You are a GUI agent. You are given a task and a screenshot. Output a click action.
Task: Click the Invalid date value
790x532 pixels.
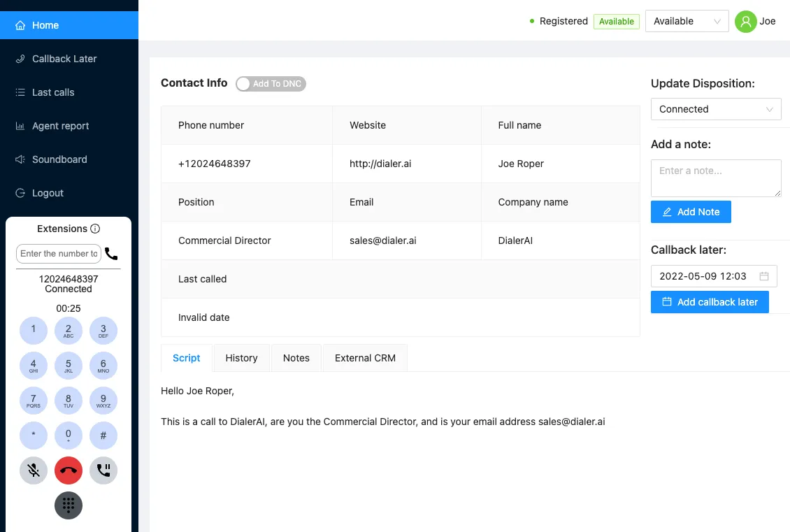204,317
